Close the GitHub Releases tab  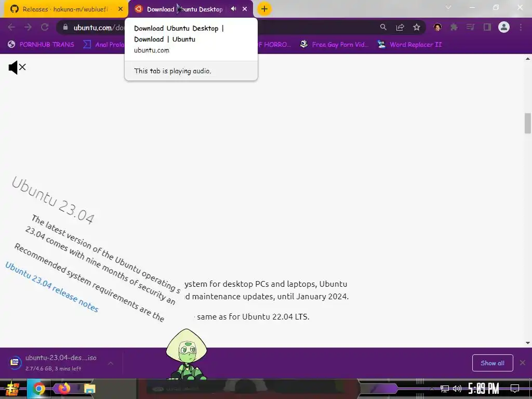click(x=121, y=9)
